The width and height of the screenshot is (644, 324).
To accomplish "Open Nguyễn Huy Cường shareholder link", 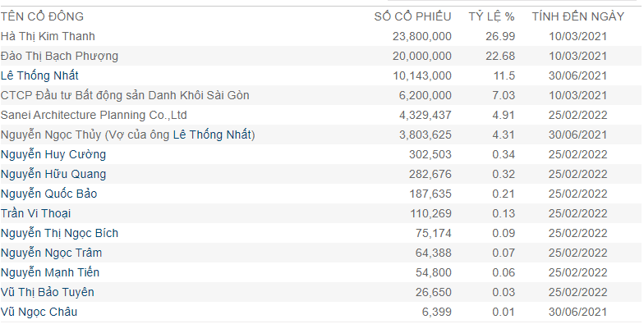I will 53,154.
